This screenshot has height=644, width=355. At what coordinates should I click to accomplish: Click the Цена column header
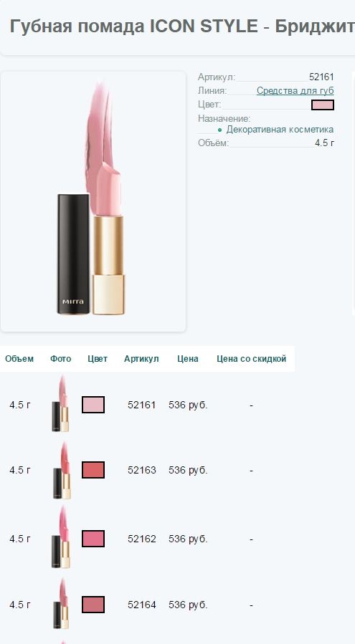[188, 359]
